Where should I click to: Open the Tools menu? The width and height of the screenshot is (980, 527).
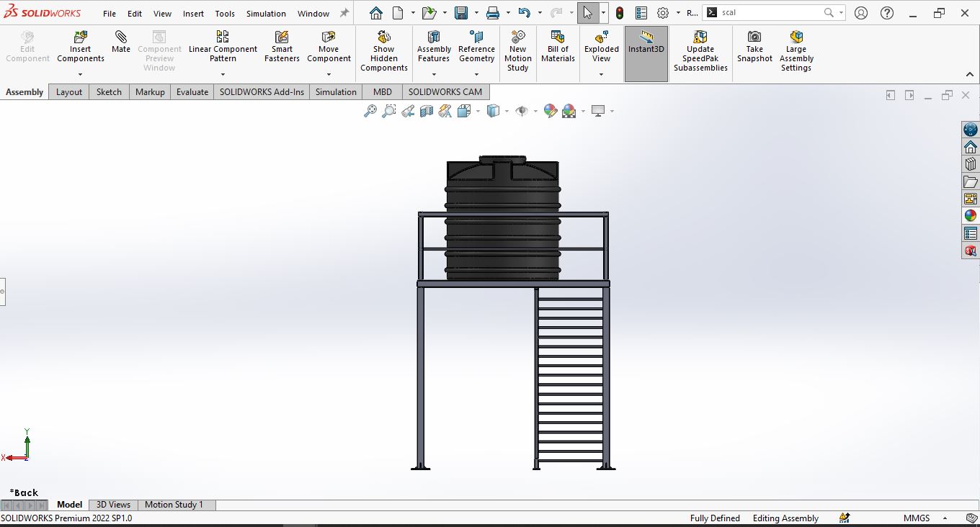[225, 14]
